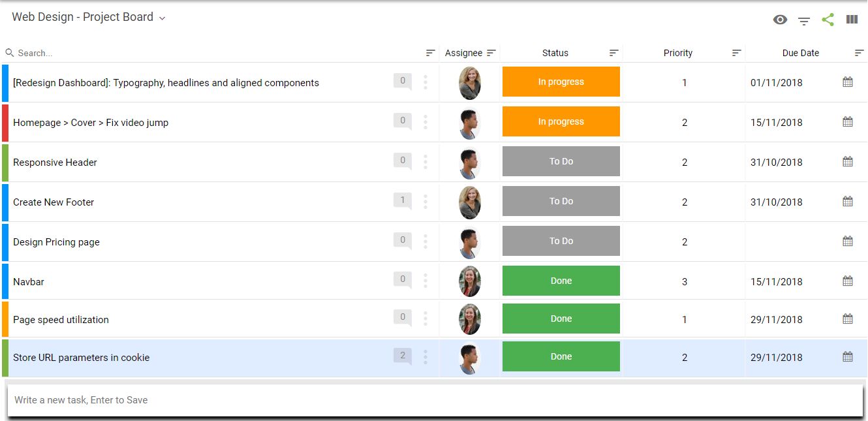Switch to column board view icon

(852, 20)
